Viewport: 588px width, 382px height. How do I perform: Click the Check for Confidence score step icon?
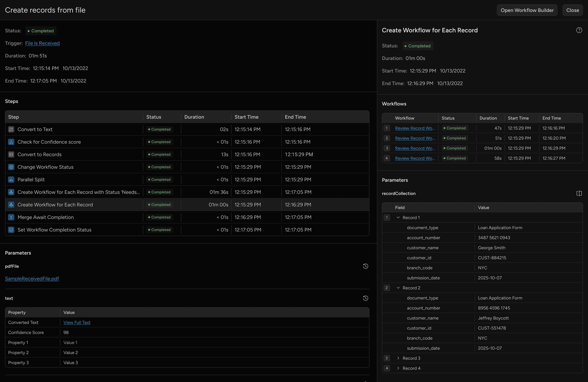[x=11, y=142]
